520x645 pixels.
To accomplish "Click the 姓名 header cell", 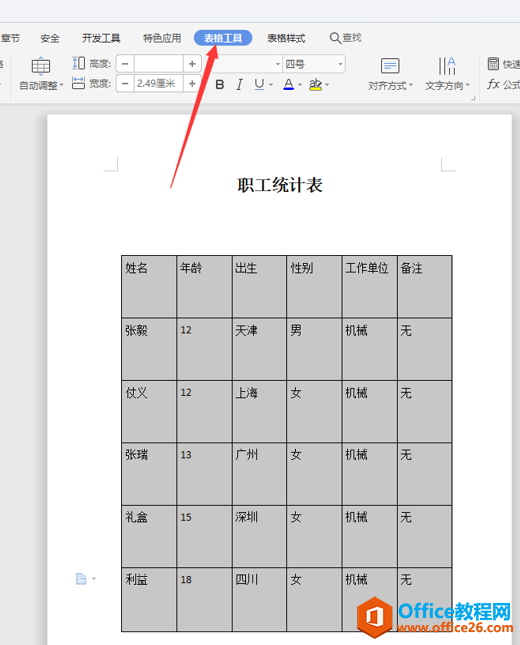I will pyautogui.click(x=149, y=286).
